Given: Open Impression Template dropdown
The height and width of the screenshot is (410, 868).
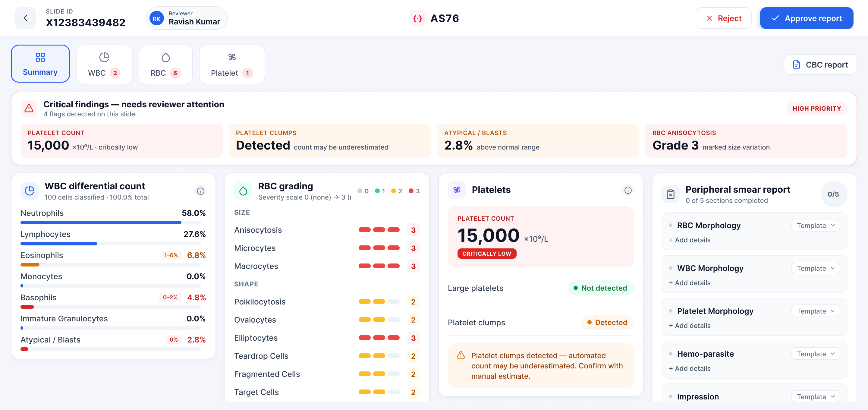Looking at the screenshot, I should (x=816, y=396).
